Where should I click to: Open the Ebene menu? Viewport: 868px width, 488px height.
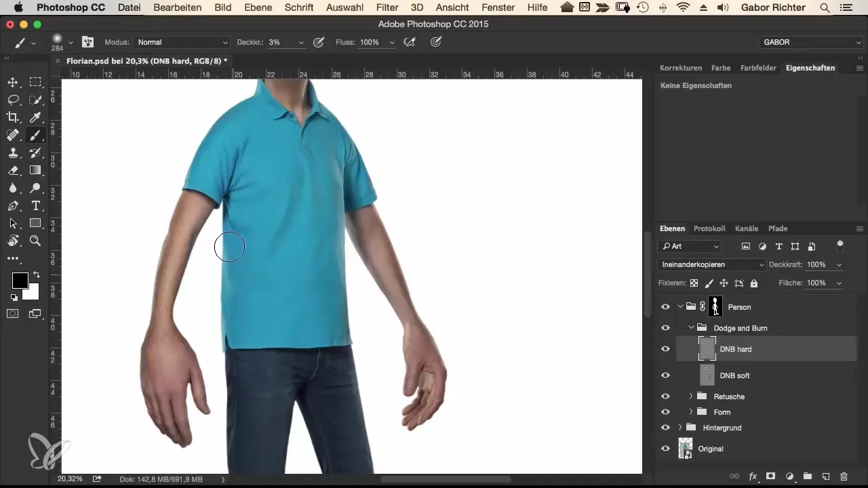(258, 7)
